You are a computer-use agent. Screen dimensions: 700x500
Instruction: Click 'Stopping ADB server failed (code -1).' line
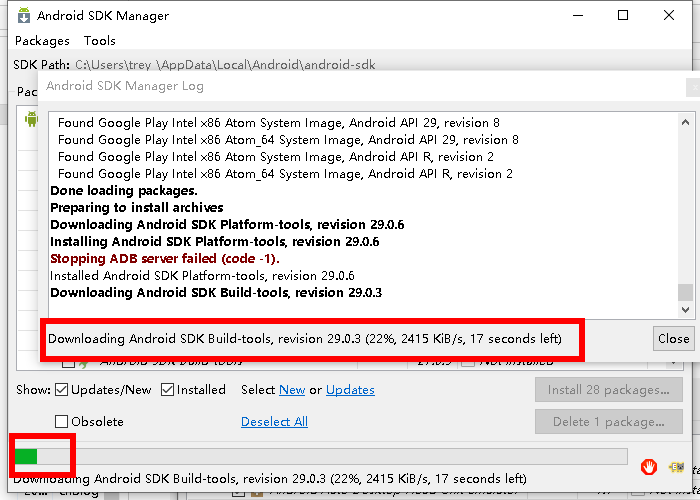pyautogui.click(x=165, y=258)
